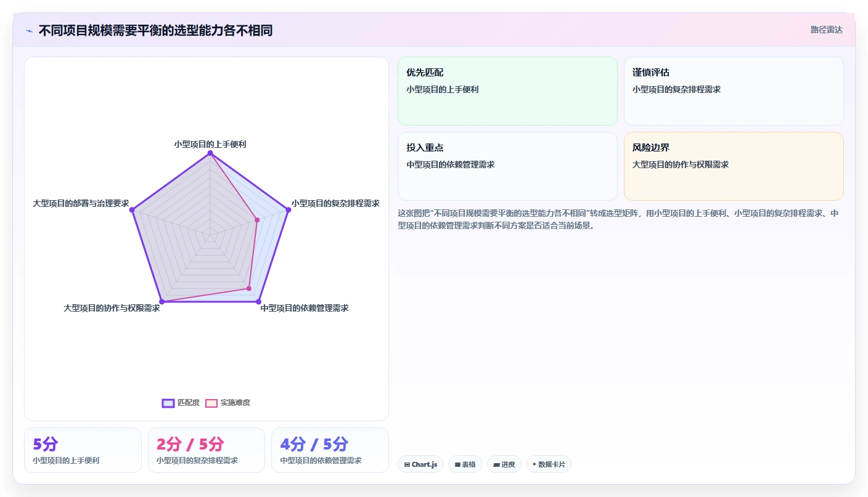Click the page title 不同项目规模需要平衡的选型能力各不相同

[155, 31]
